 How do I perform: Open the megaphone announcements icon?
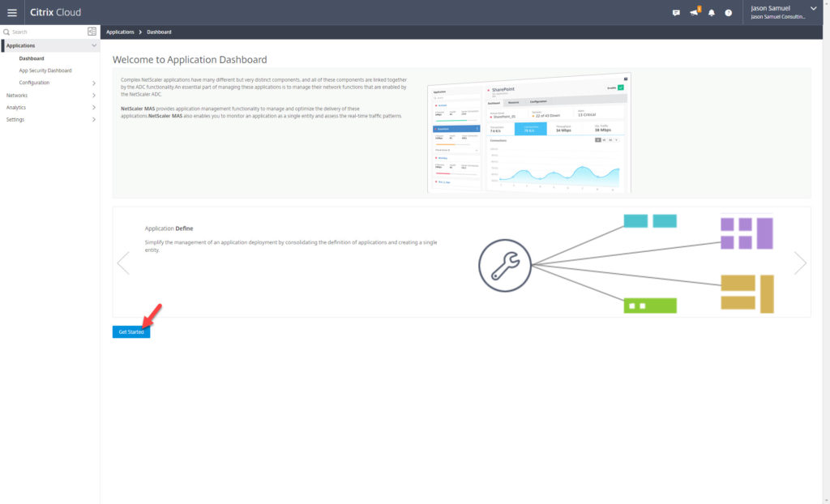click(694, 13)
